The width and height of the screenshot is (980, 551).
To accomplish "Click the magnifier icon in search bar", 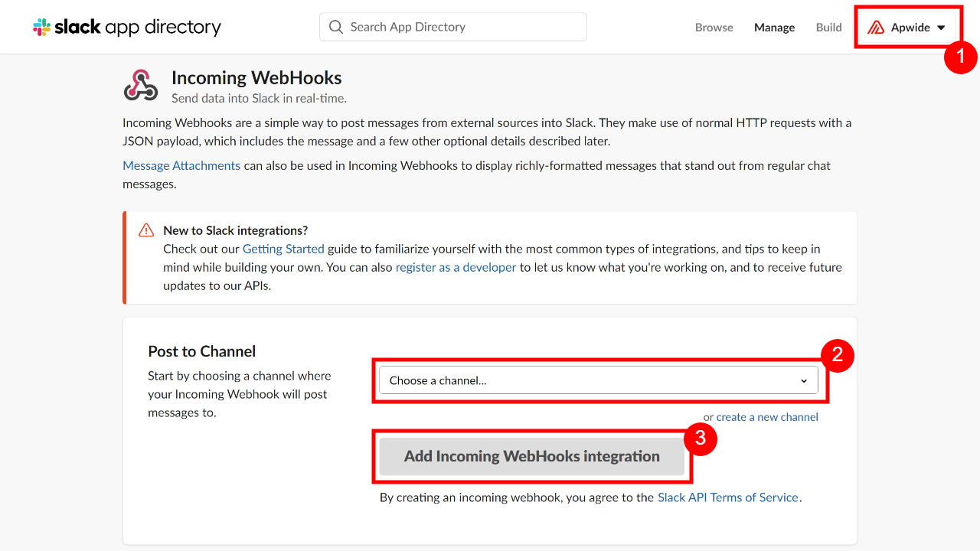I will 336,27.
